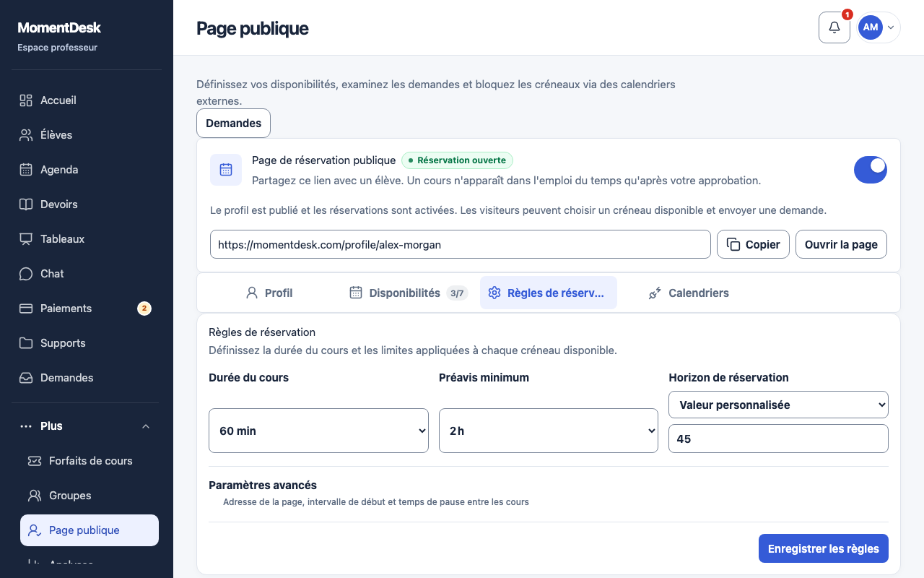The width and height of the screenshot is (924, 578).
Task: Click the Chat speech-bubble icon
Action: point(26,274)
